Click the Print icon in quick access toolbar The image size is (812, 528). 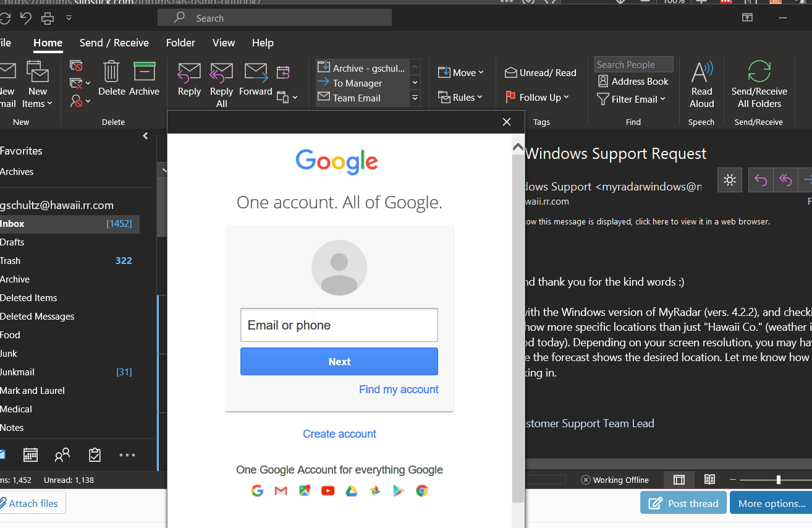pyautogui.click(x=48, y=18)
